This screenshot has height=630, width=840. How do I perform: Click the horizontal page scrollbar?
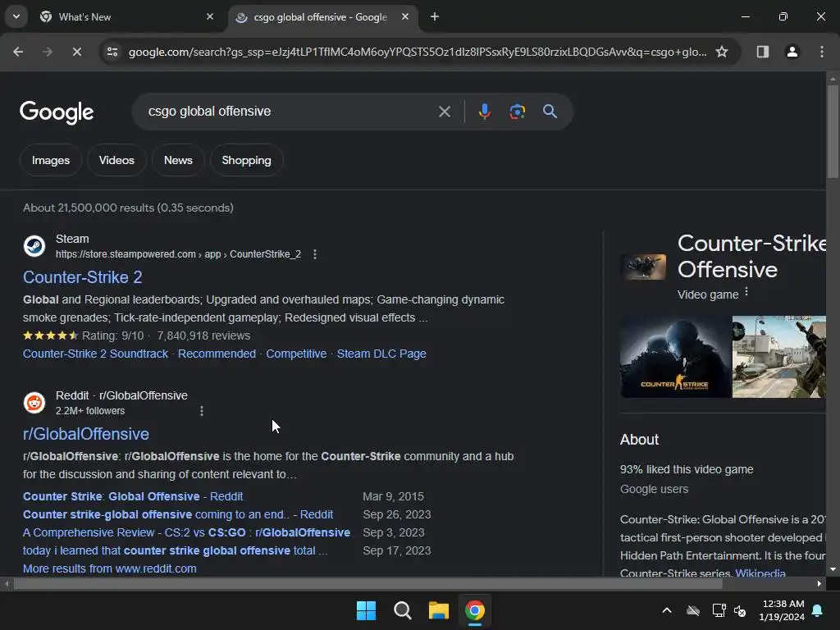tap(367, 583)
